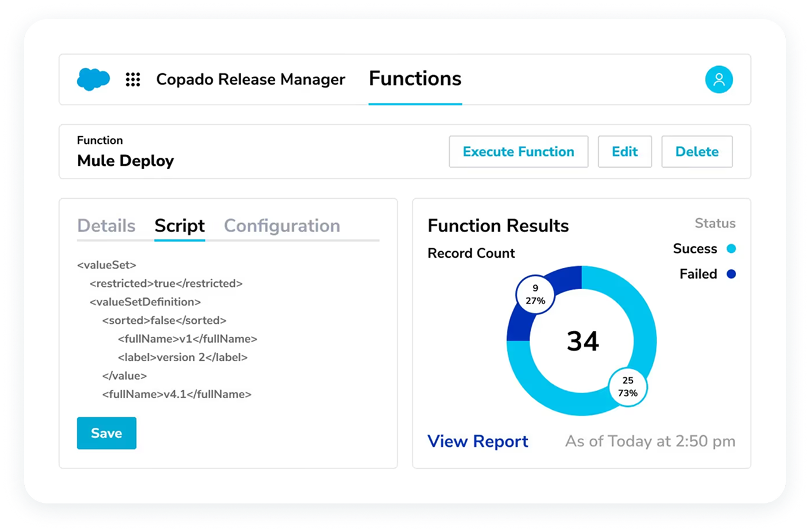Click the fullName v4.1 script line
The width and height of the screenshot is (810, 532).
point(177,394)
